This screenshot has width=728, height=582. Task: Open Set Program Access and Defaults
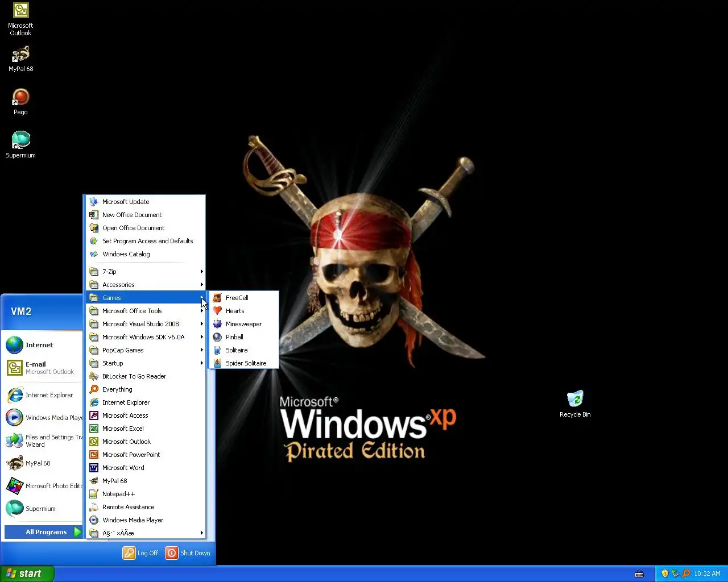[x=146, y=241]
